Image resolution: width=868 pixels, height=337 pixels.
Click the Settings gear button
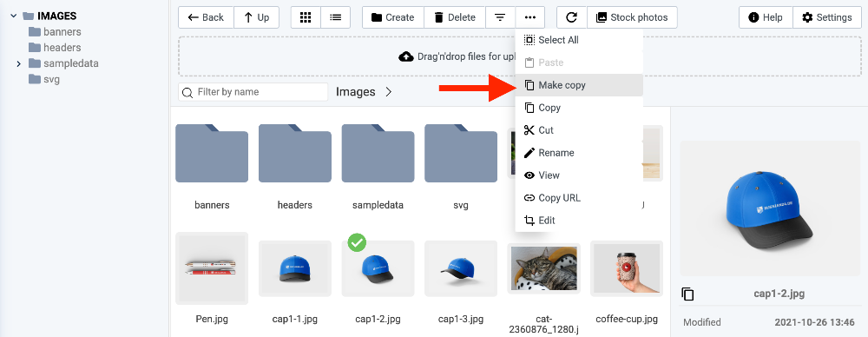click(827, 17)
